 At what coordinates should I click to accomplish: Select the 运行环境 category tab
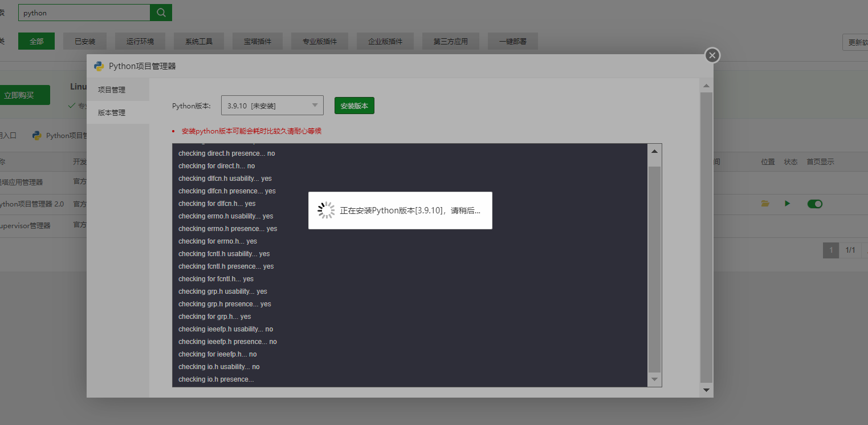coord(140,41)
